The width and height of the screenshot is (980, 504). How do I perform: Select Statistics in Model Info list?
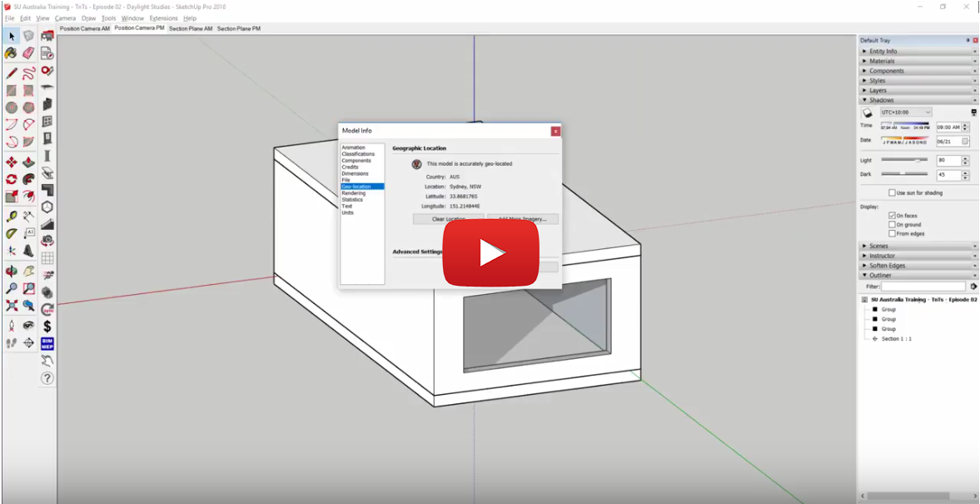352,199
